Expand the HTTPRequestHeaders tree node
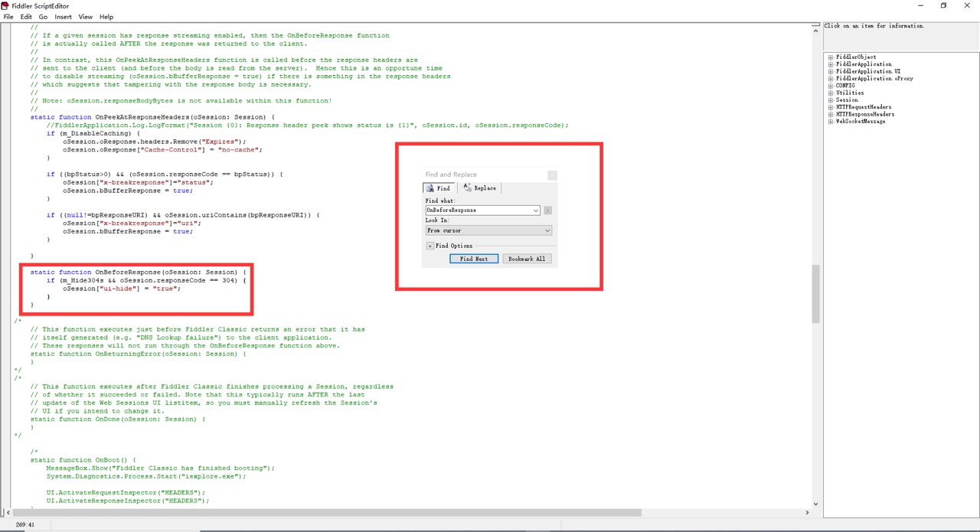 [x=831, y=107]
